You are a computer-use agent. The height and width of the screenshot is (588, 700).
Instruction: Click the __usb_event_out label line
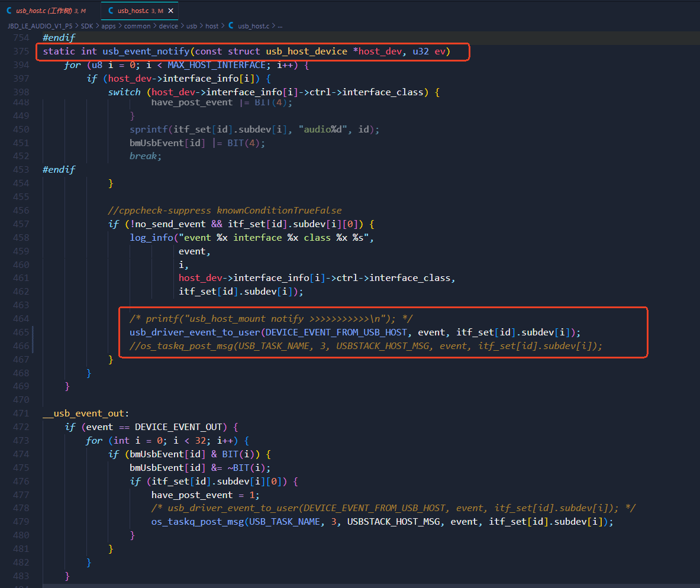tap(86, 413)
